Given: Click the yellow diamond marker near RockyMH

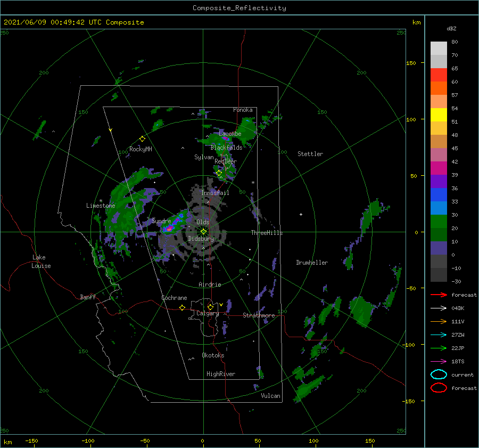Looking at the screenshot, I should click(142, 139).
